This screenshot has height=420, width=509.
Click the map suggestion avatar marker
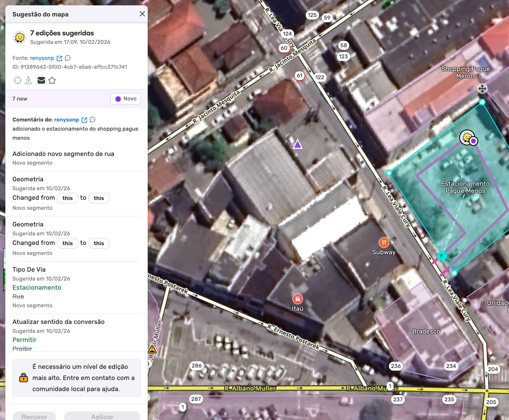467,137
